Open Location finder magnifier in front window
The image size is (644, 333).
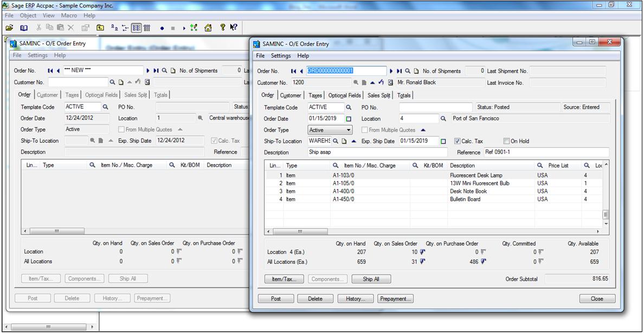[443, 119]
